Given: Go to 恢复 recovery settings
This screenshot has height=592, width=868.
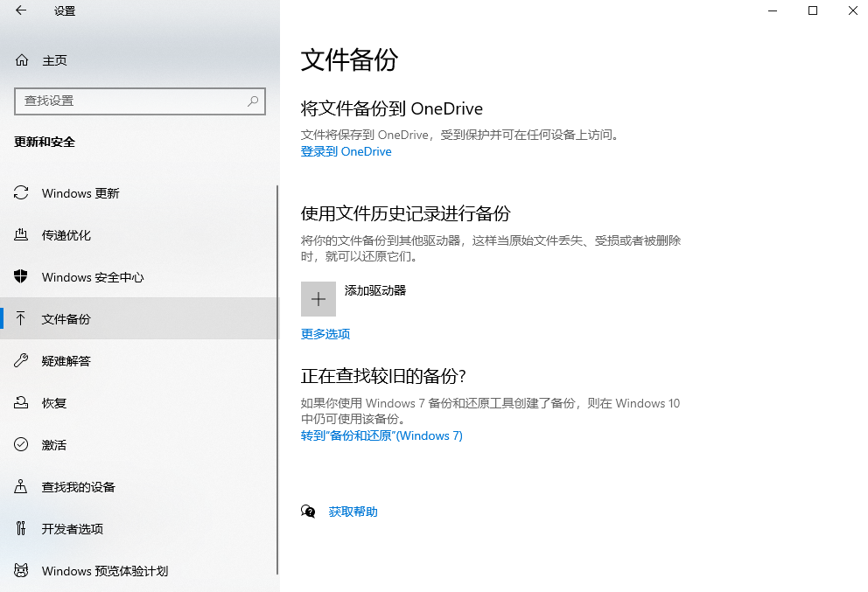Looking at the screenshot, I should (x=138, y=403).
